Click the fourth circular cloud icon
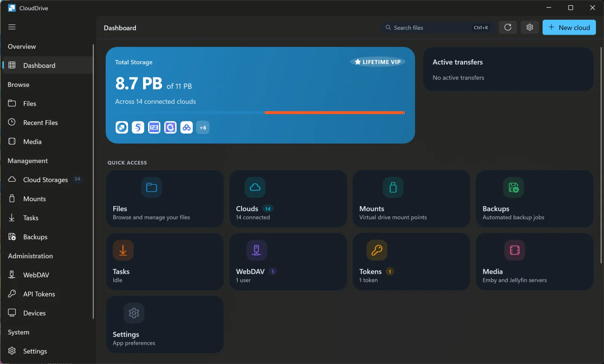 170,128
